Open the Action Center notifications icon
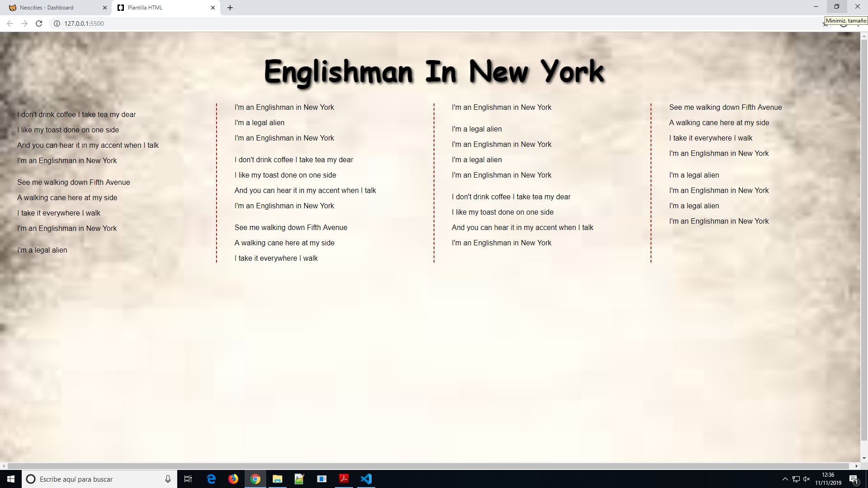Screen dimensions: 868x488 click(854, 479)
